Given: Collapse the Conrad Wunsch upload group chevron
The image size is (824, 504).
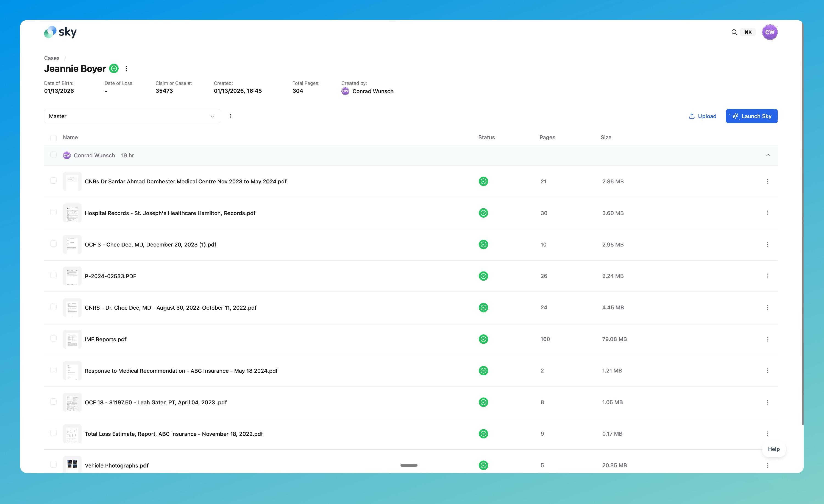Looking at the screenshot, I should click(x=768, y=155).
